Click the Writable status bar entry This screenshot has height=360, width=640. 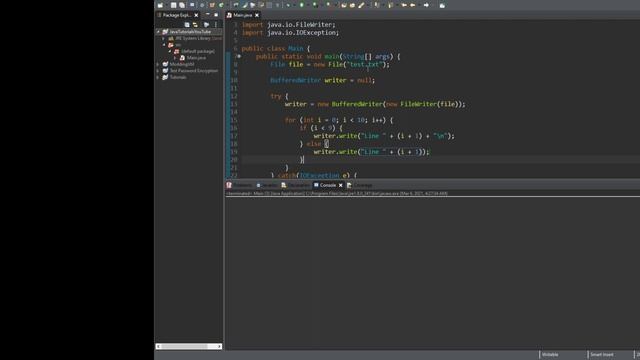pyautogui.click(x=550, y=355)
